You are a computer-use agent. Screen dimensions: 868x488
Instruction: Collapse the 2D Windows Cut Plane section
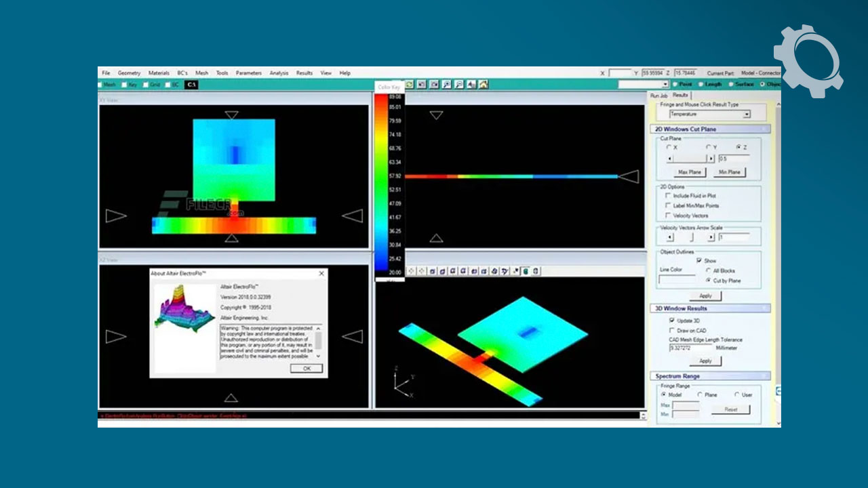click(766, 129)
